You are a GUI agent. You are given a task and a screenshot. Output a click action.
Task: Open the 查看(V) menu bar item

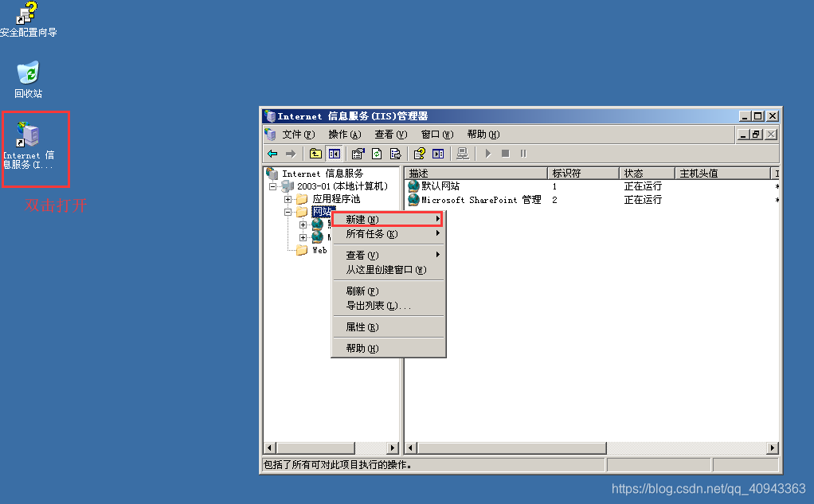tap(391, 135)
